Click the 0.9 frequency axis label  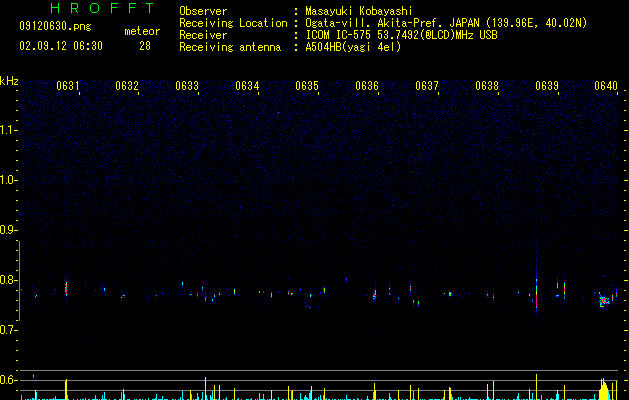(7, 230)
